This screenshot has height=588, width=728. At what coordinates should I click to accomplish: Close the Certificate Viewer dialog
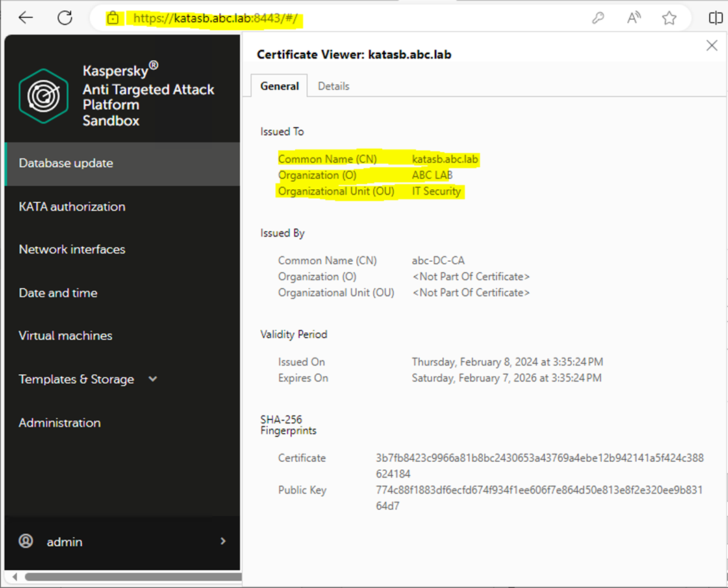(712, 46)
